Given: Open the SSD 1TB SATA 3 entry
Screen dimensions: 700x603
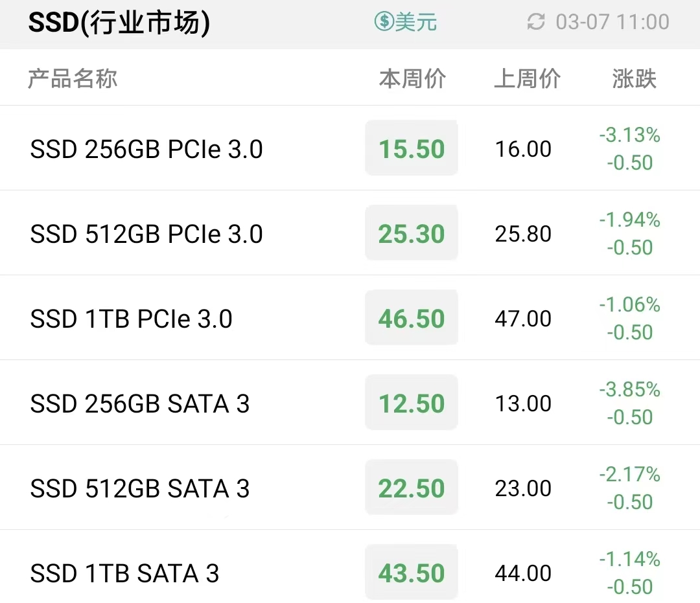Looking at the screenshot, I should [350, 567].
